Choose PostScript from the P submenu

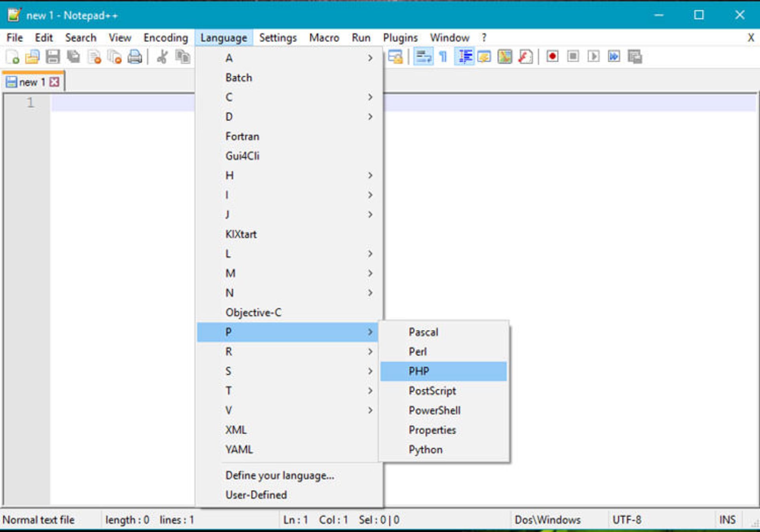pyautogui.click(x=444, y=391)
